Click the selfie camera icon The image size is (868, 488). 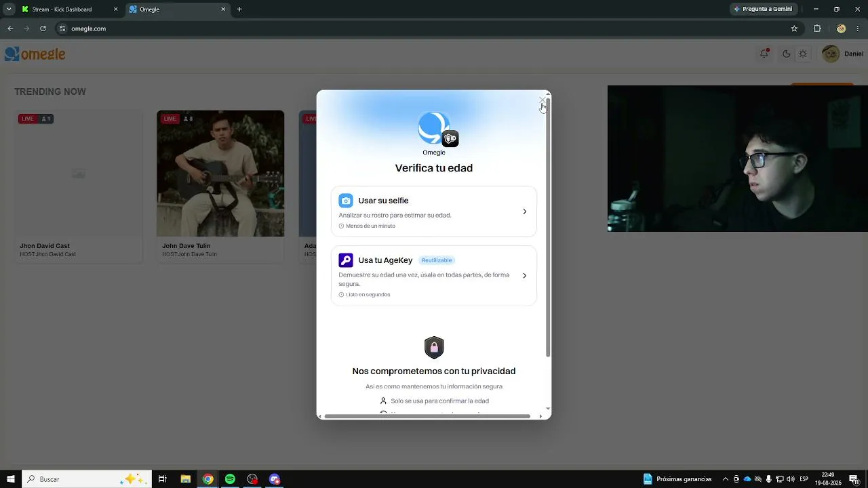click(x=346, y=201)
